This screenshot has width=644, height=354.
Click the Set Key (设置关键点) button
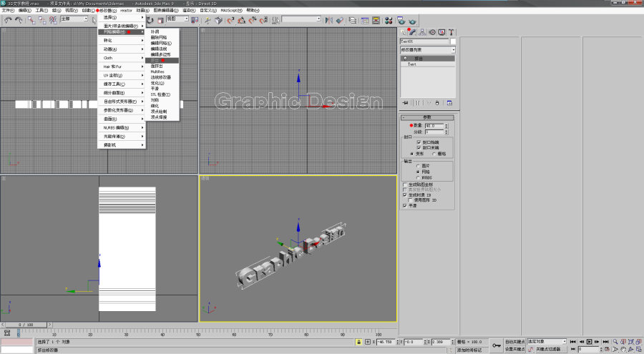click(x=514, y=349)
